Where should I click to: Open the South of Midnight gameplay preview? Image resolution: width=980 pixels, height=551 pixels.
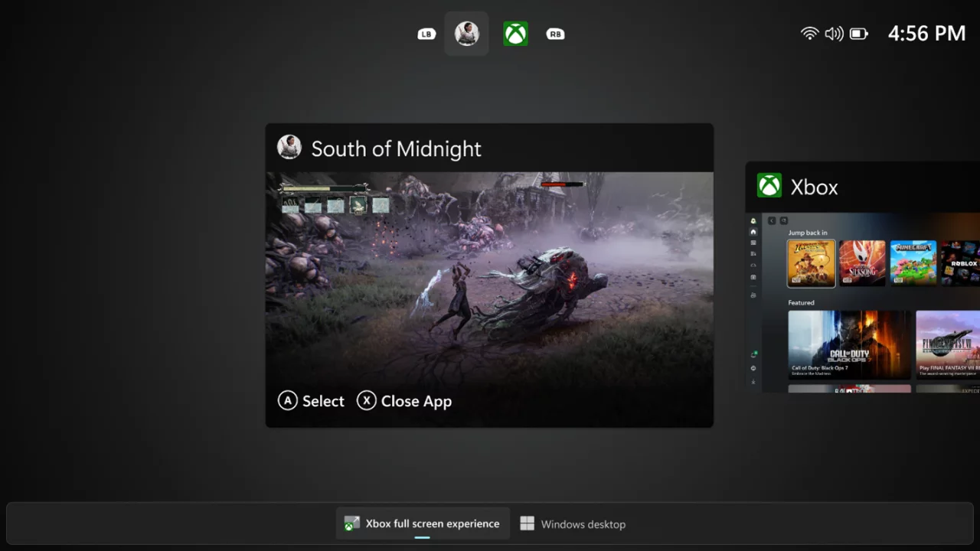[489, 275]
